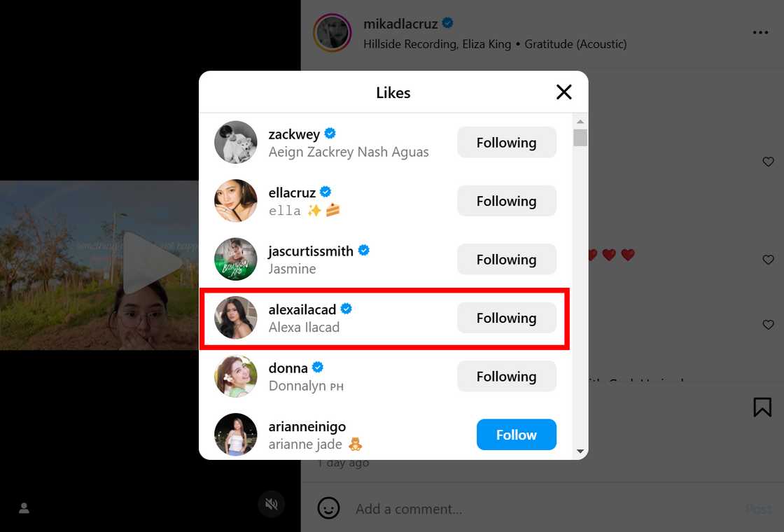
Task: Open the three-dot options menu for the post
Action: [760, 32]
